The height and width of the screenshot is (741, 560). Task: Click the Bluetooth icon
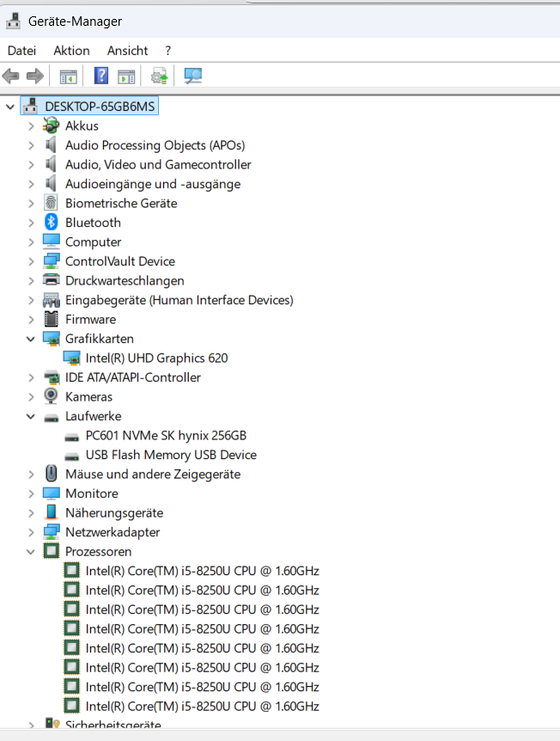coord(51,222)
